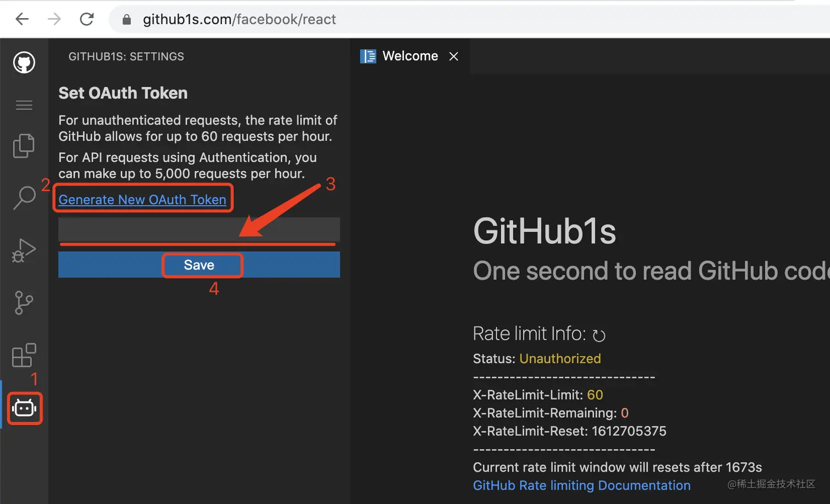Open the Source Control branch icon
The height and width of the screenshot is (504, 830).
tap(24, 303)
